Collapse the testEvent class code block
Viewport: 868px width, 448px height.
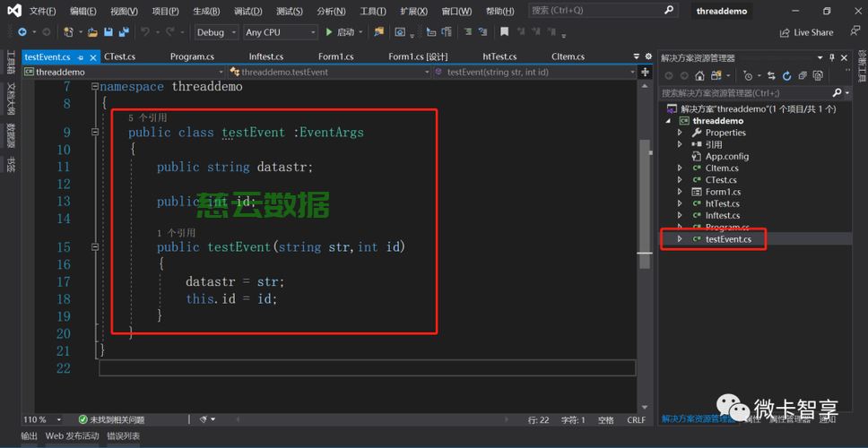coord(95,133)
